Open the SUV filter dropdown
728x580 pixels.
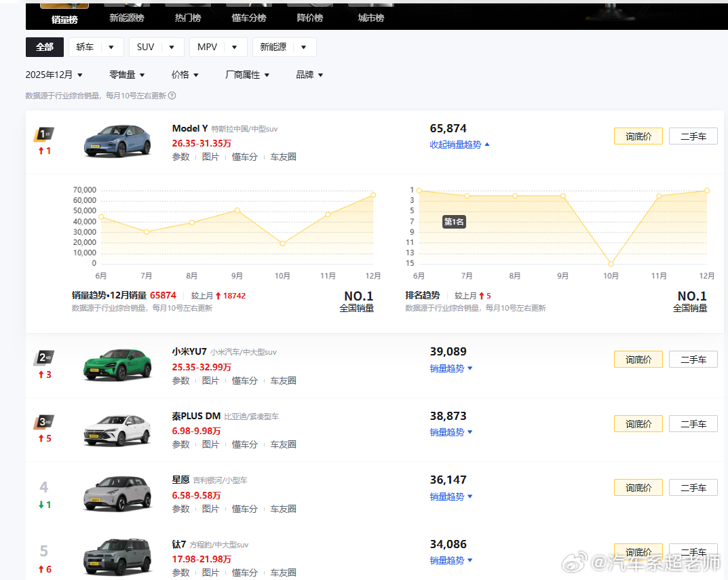(x=156, y=47)
